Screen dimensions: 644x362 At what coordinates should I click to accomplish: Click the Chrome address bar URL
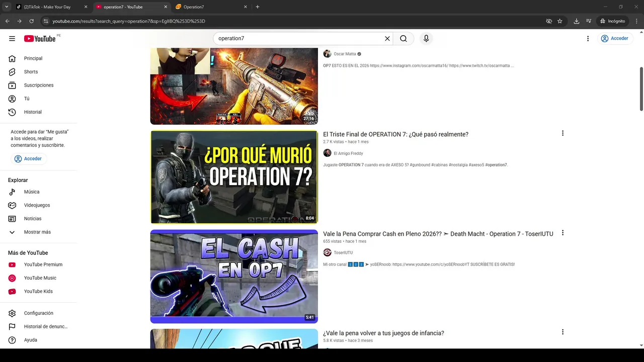click(x=129, y=21)
